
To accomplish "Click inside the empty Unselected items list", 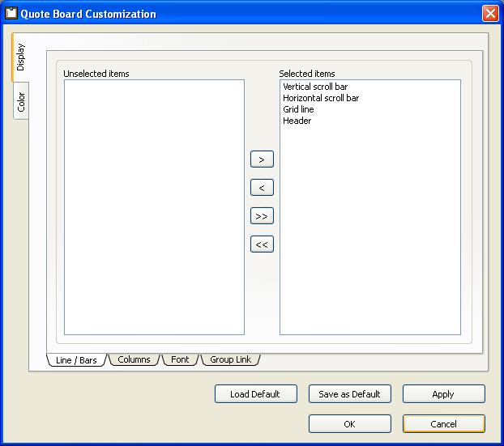I will [154, 206].
